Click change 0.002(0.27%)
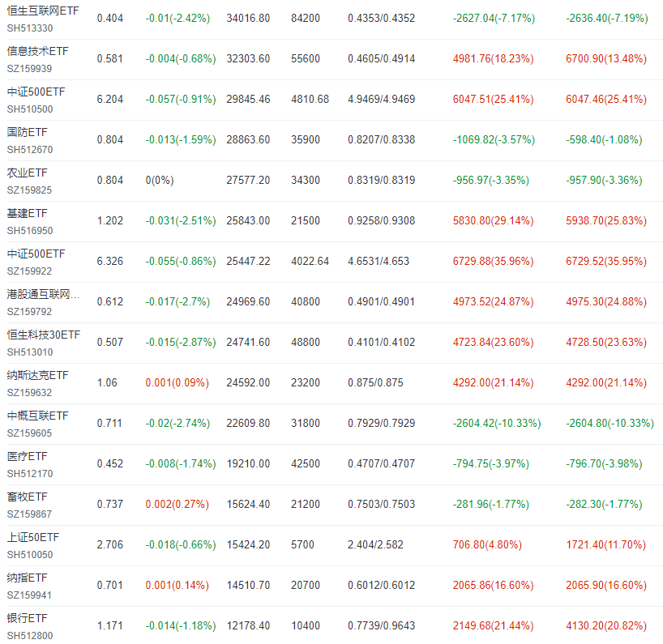The width and height of the screenshot is (663, 644). 178,505
